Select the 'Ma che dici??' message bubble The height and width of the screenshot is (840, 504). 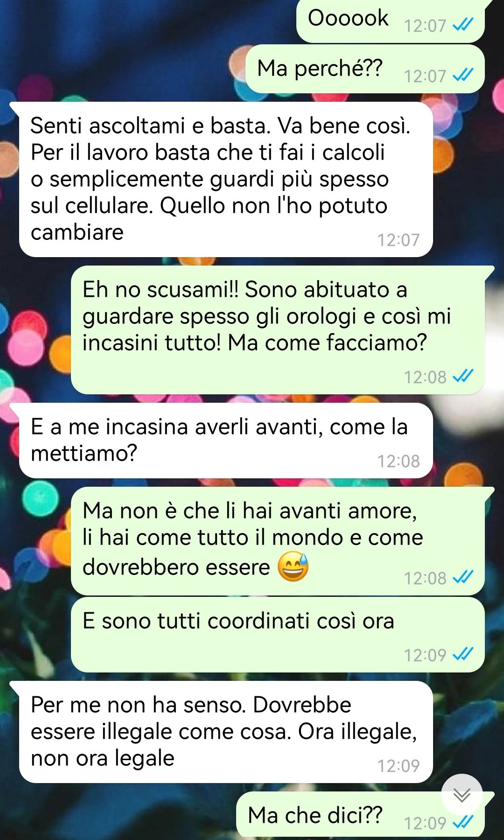pyautogui.click(x=360, y=814)
